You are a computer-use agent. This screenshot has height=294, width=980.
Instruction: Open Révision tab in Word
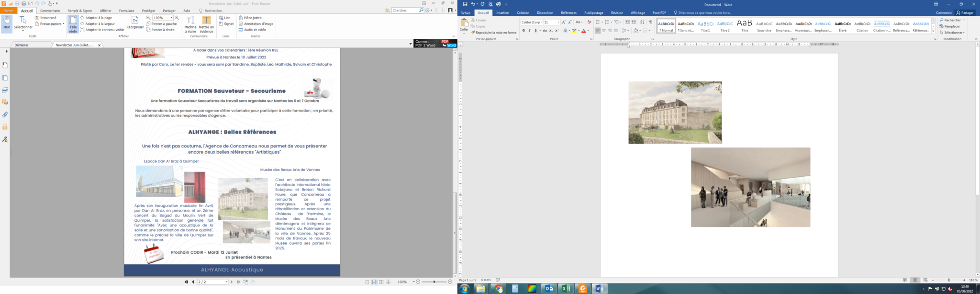617,13
